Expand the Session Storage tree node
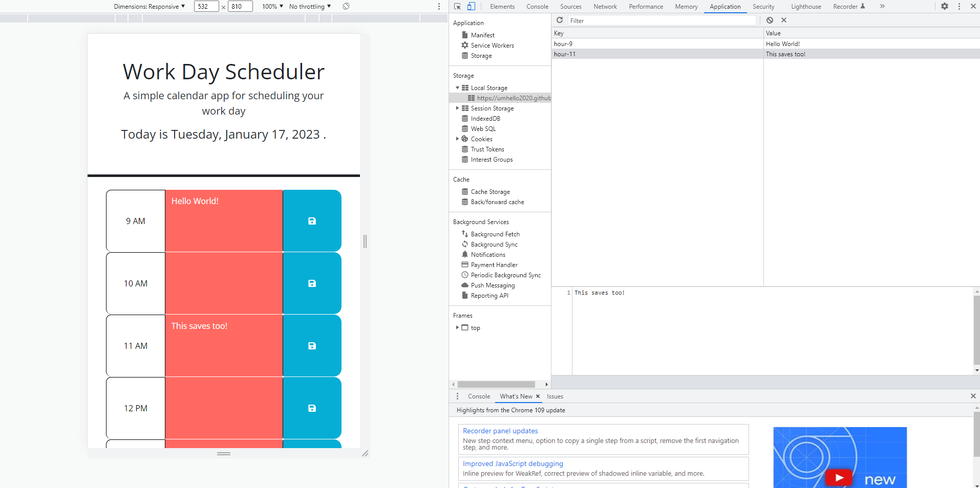This screenshot has height=488, width=980. coord(457,108)
